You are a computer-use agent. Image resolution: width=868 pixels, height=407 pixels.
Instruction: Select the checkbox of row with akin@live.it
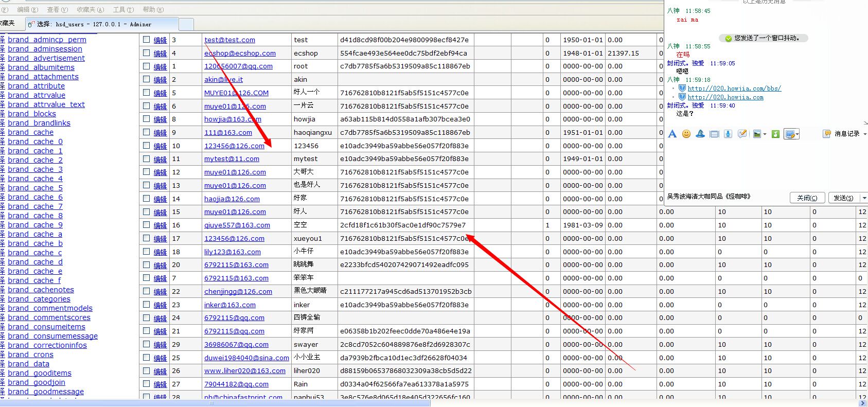147,79
